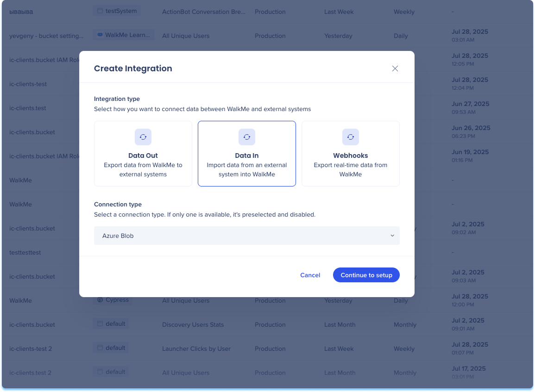Click default tag icon in ic-clients.test 2 row
535x392 pixels.
pyautogui.click(x=100, y=372)
